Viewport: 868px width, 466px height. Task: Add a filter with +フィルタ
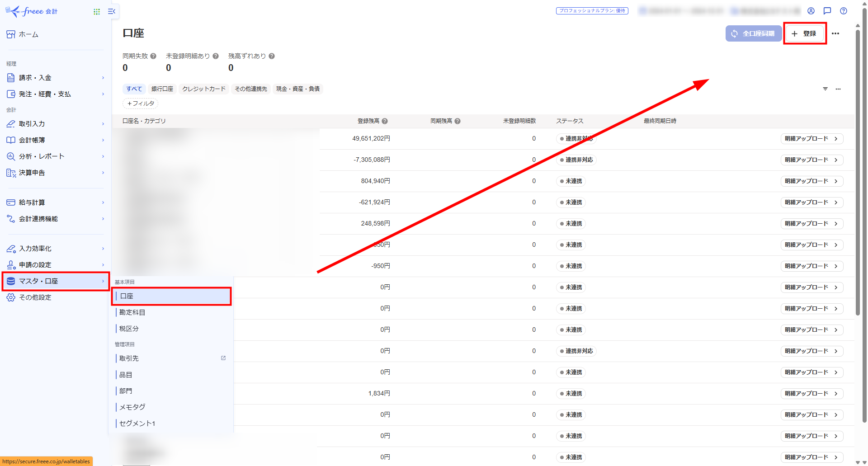coord(141,104)
